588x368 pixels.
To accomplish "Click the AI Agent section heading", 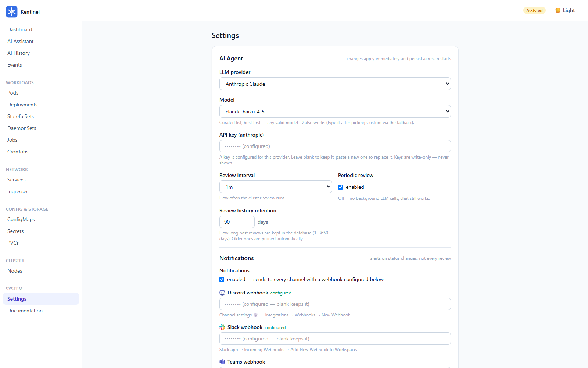I will [x=231, y=58].
